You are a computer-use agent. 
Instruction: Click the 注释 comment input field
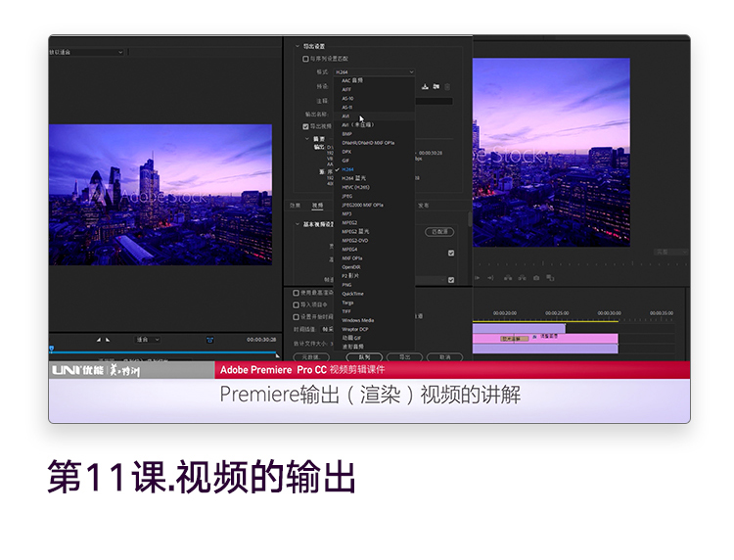pyautogui.click(x=434, y=101)
